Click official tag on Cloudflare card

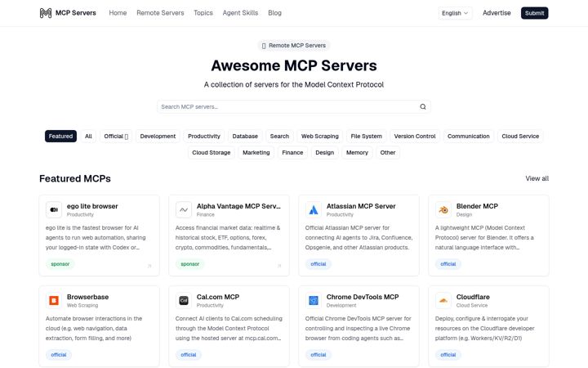coord(448,355)
